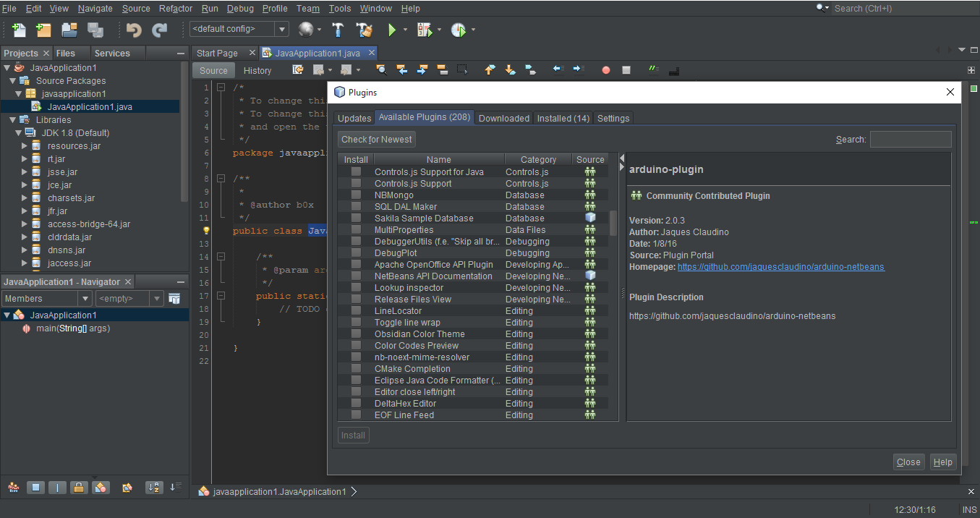Screen dimensions: 980x518
Task: Check the install box for SQL DAL Maker
Action: click(x=356, y=207)
